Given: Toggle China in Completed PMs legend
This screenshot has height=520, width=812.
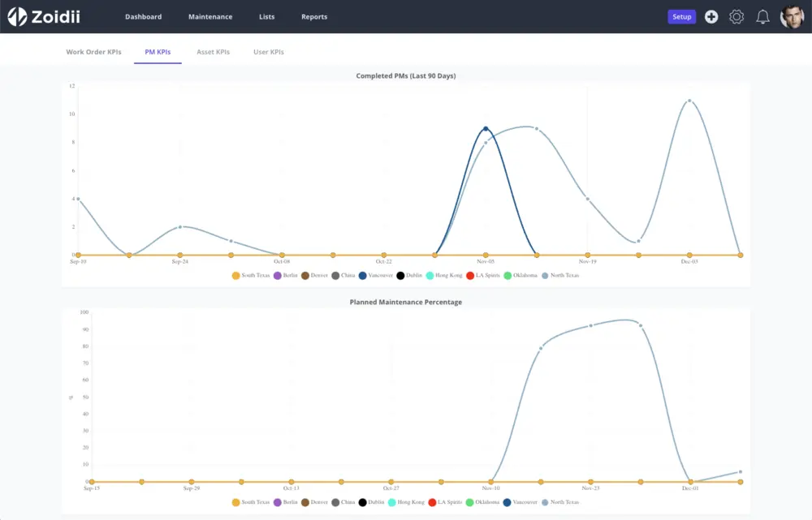Looking at the screenshot, I should 343,275.
